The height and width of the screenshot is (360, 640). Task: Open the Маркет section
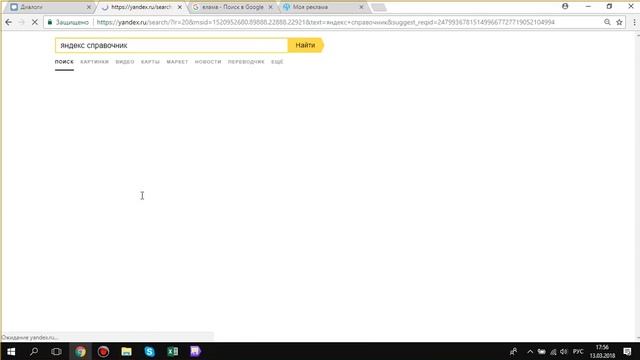click(177, 62)
